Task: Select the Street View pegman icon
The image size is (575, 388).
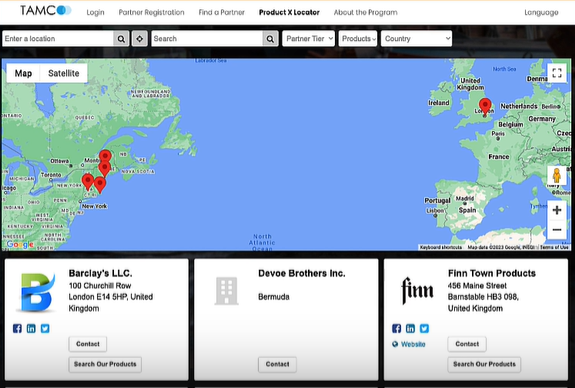Action: click(x=557, y=175)
